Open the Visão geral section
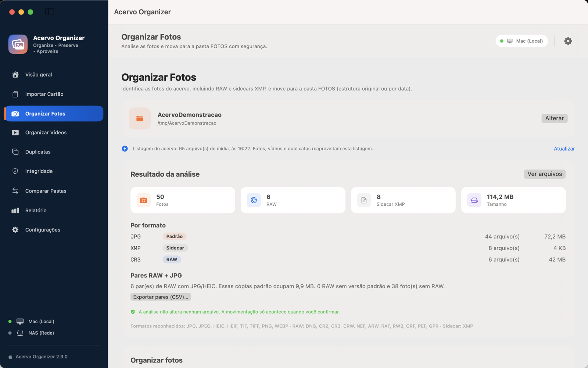This screenshot has width=588, height=368. [x=54, y=75]
